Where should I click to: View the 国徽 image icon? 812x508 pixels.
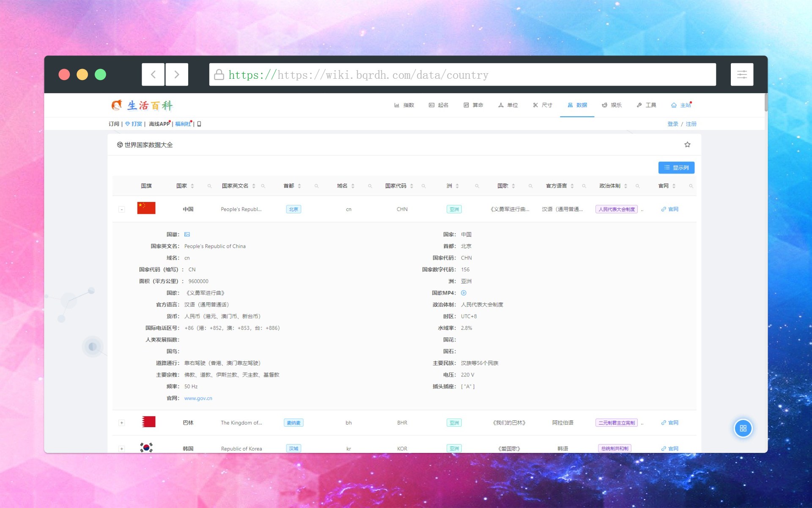click(187, 235)
